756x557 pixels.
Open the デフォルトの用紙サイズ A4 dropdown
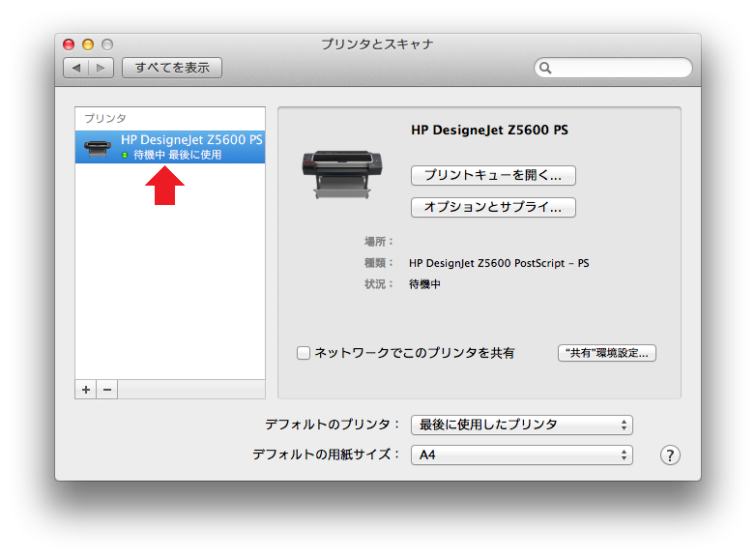pyautogui.click(x=522, y=454)
